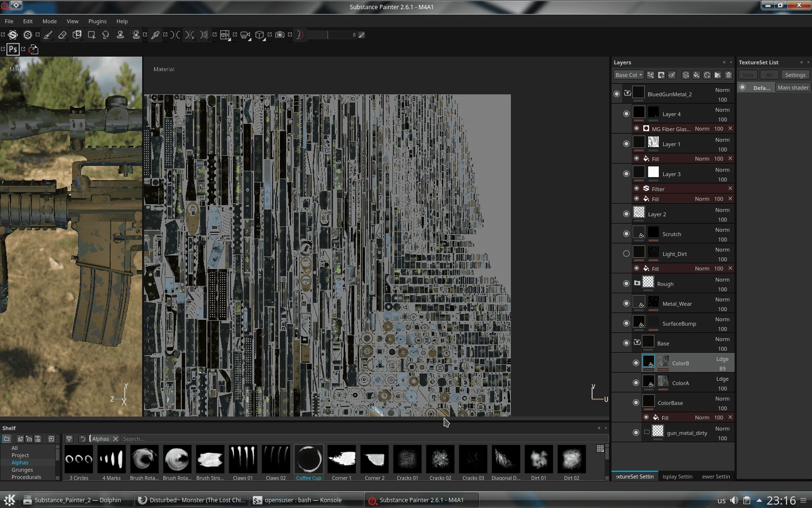
Task: Hide the ColorB layer
Action: click(x=636, y=363)
